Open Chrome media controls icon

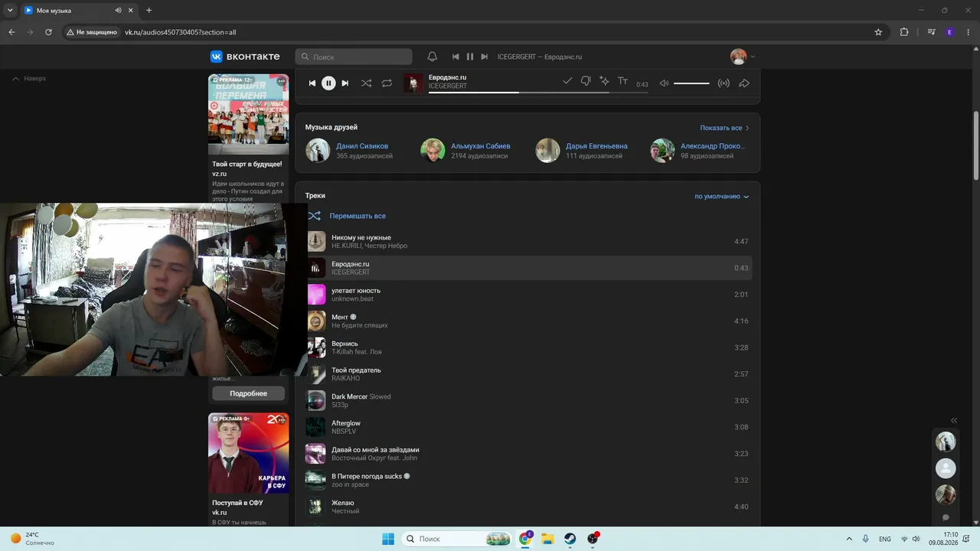coord(931,32)
